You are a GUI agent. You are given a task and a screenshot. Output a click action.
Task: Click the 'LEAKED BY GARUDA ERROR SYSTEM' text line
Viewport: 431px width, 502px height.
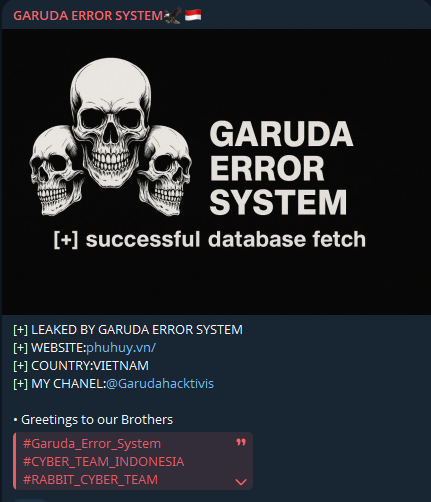click(128, 330)
